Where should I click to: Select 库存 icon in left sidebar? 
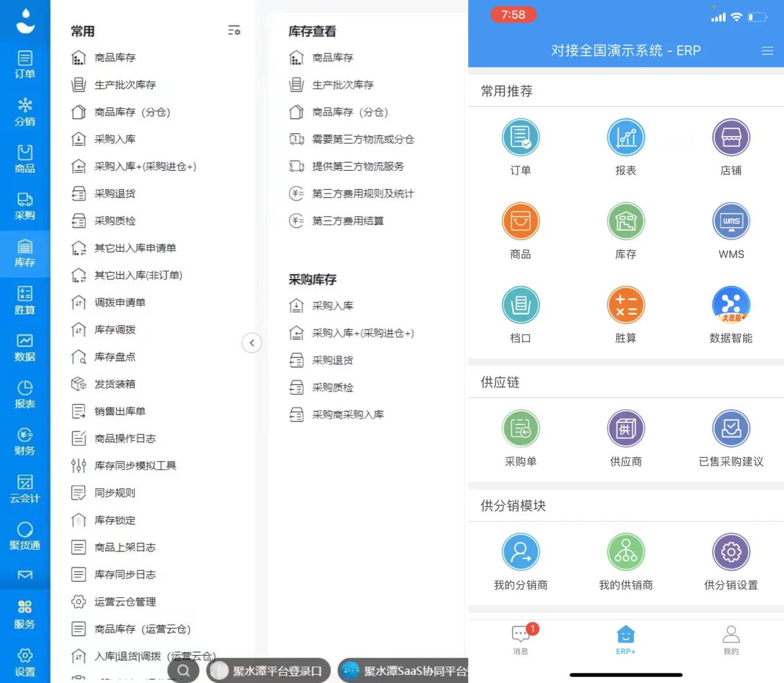[x=25, y=254]
